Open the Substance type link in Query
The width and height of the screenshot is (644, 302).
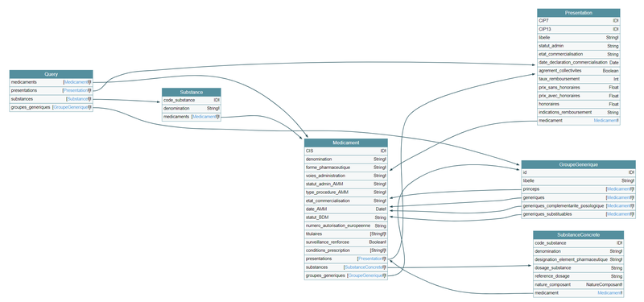pyautogui.click(x=77, y=99)
